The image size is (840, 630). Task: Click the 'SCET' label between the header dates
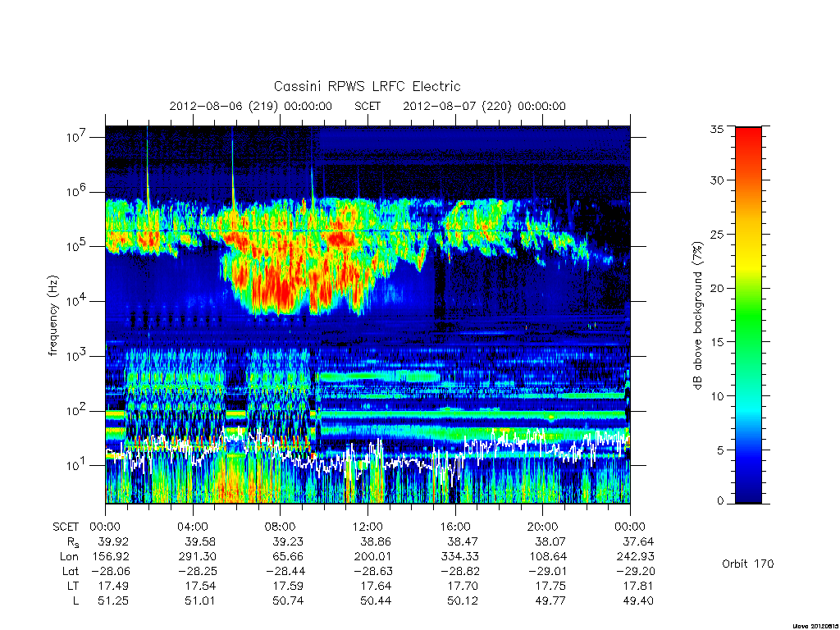click(367, 106)
